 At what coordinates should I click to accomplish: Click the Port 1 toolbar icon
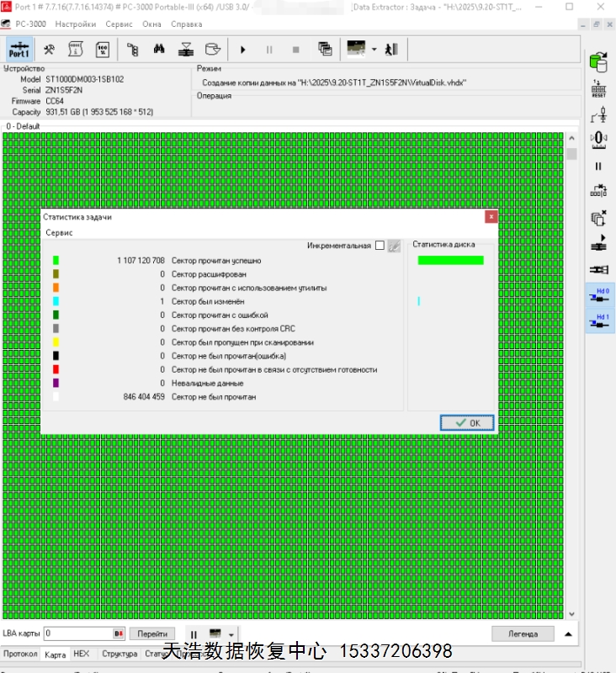(x=19, y=49)
